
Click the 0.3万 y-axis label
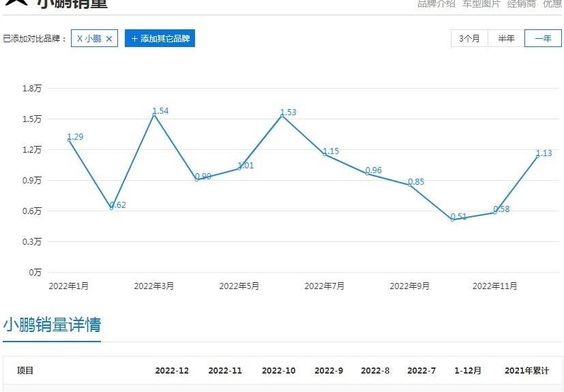(32, 241)
